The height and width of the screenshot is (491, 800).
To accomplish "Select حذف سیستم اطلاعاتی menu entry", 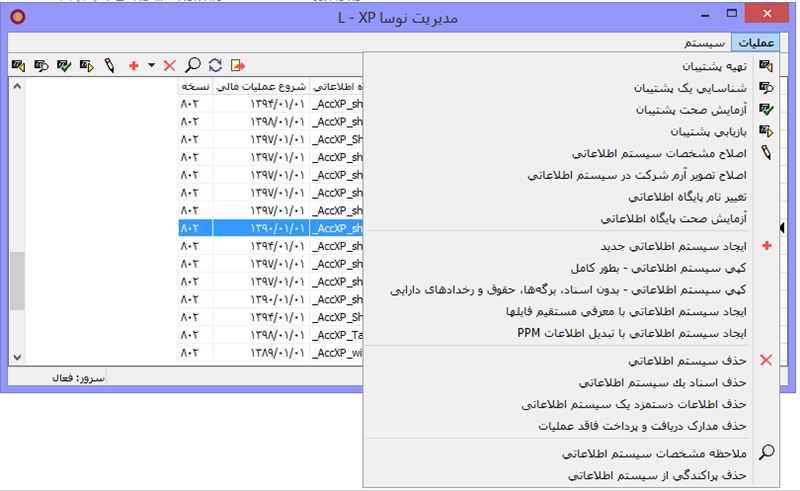I will (x=689, y=360).
